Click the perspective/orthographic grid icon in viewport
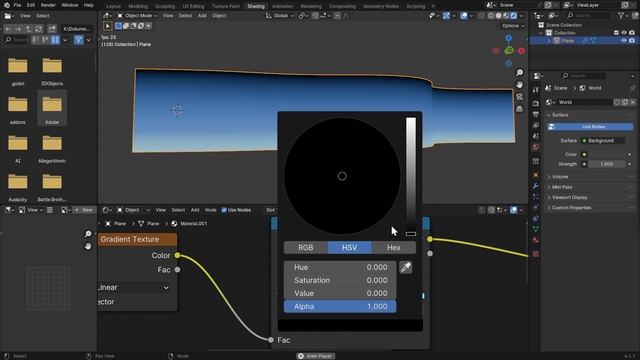This screenshot has width=640, height=360. 519,109
